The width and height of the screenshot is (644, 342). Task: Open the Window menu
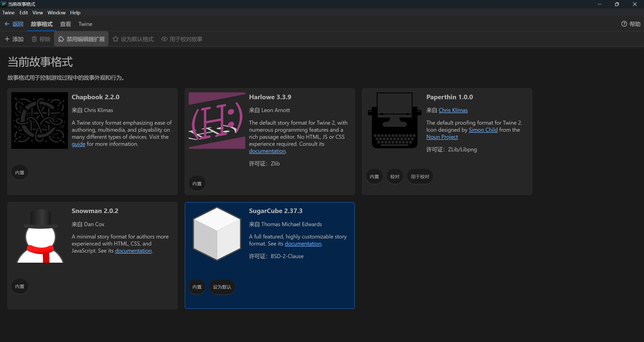point(56,13)
